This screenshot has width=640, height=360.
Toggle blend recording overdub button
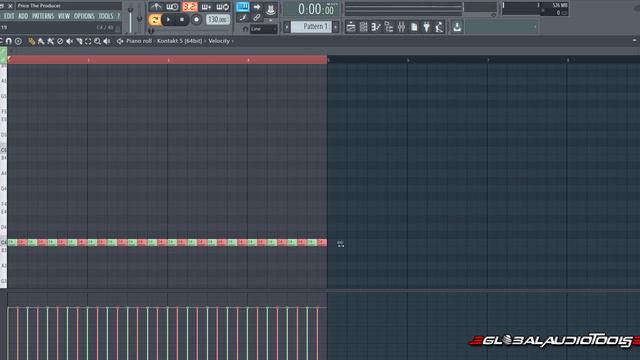206,7
